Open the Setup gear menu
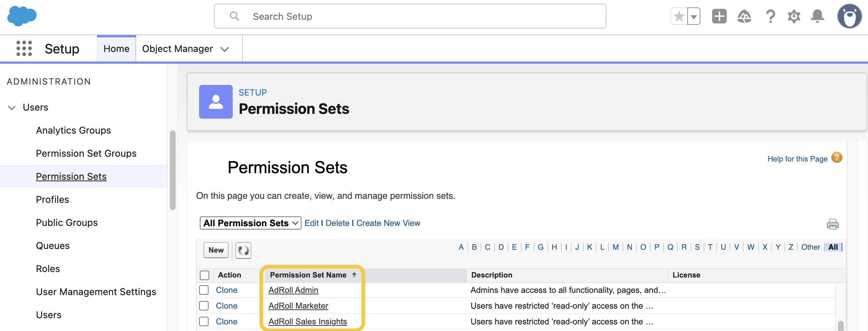Image resolution: width=868 pixels, height=331 pixels. [x=794, y=16]
